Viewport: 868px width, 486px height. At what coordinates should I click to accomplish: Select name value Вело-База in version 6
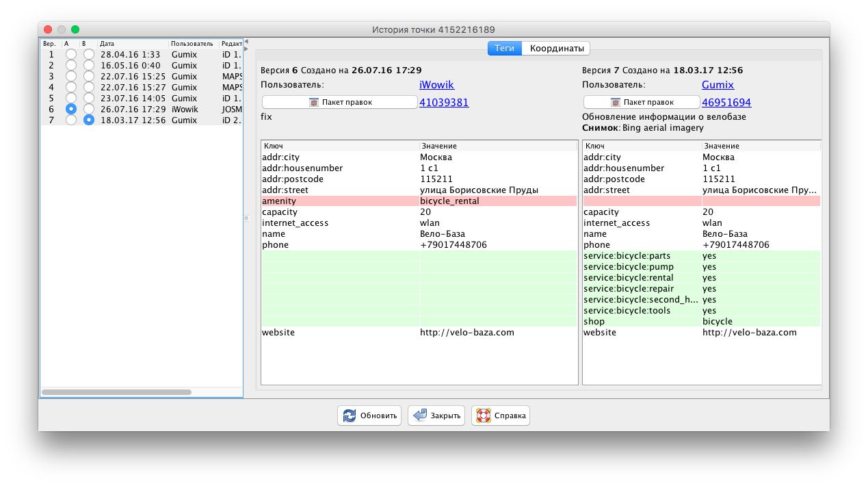tap(498, 234)
